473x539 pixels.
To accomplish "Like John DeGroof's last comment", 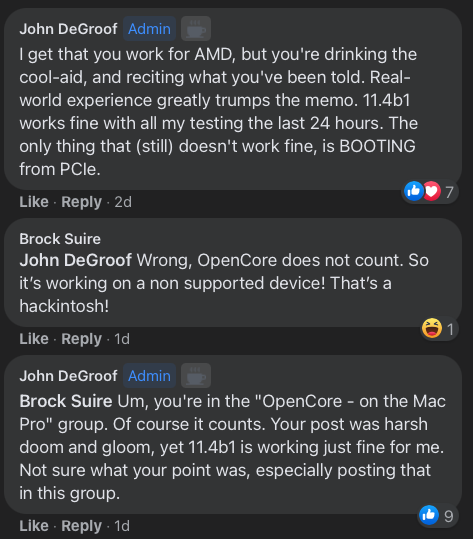I will (34, 526).
